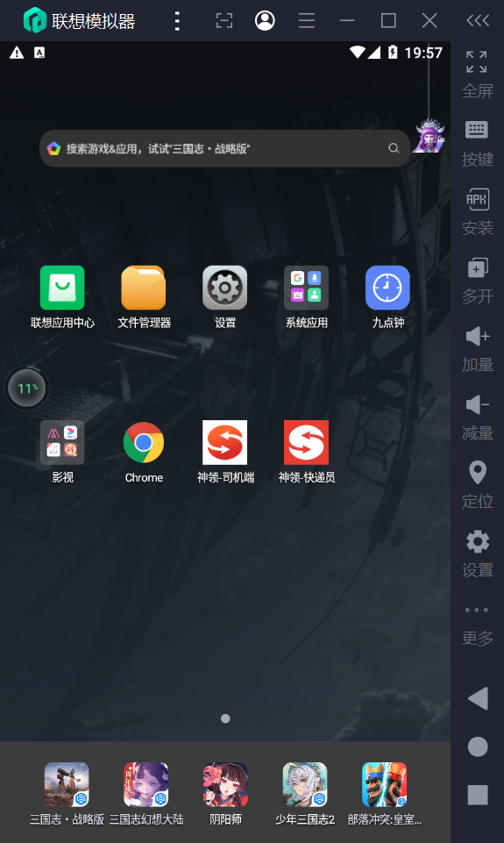Click the home page indicator dot
The width and height of the screenshot is (504, 843).
coord(225,718)
